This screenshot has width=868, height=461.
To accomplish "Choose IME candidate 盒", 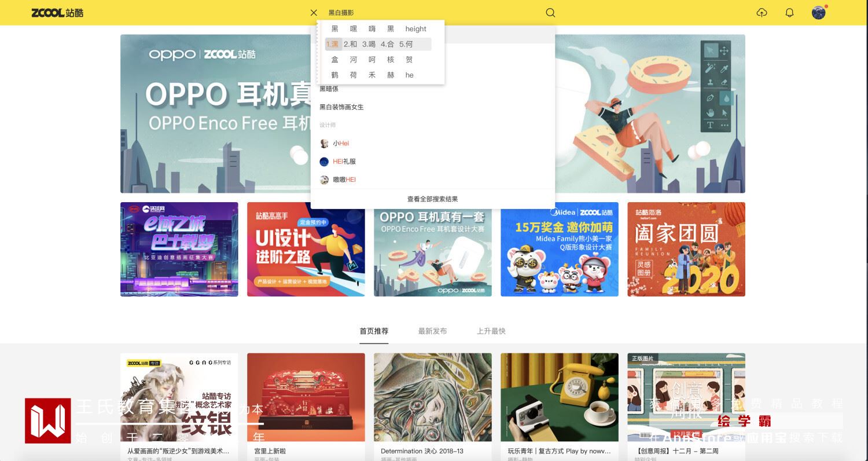I will (335, 60).
